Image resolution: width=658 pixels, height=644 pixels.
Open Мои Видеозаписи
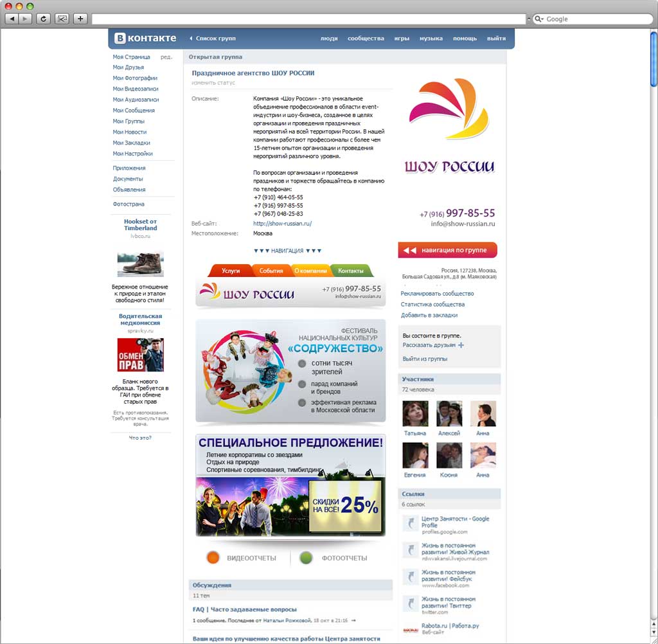pos(135,89)
